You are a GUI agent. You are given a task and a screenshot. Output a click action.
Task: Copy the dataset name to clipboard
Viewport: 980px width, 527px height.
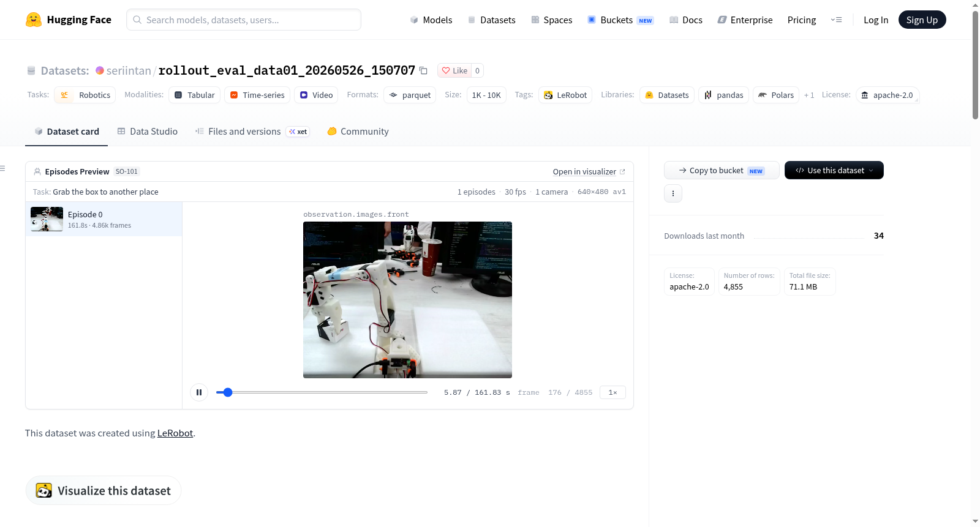pos(423,70)
